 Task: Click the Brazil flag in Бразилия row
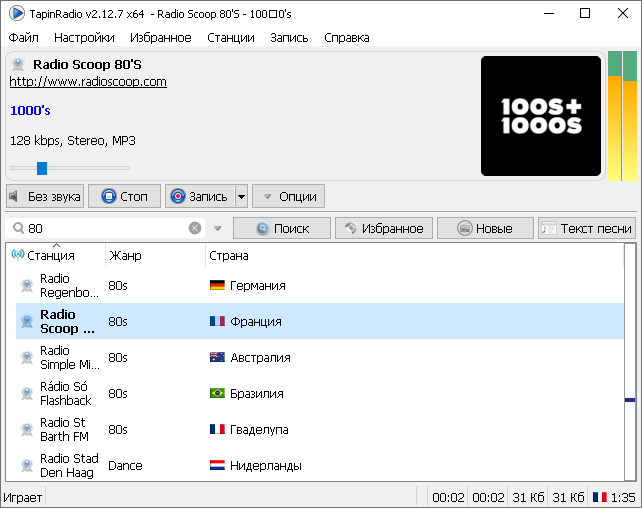pos(217,393)
